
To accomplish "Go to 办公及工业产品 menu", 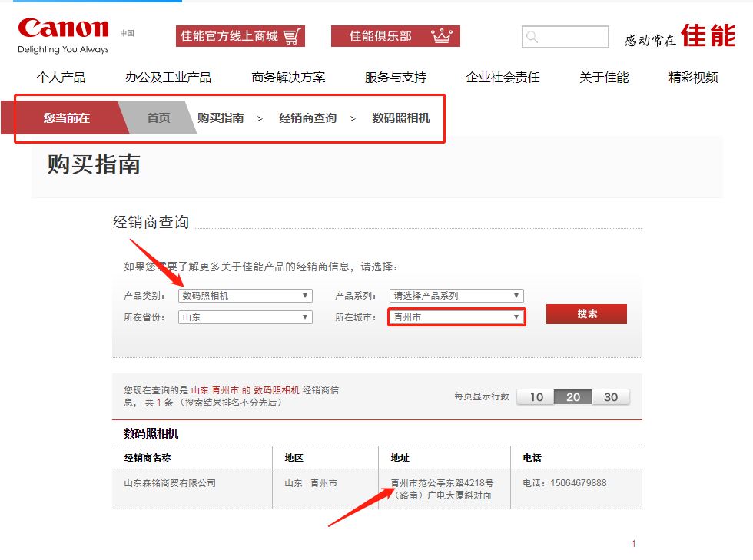I will [x=168, y=78].
